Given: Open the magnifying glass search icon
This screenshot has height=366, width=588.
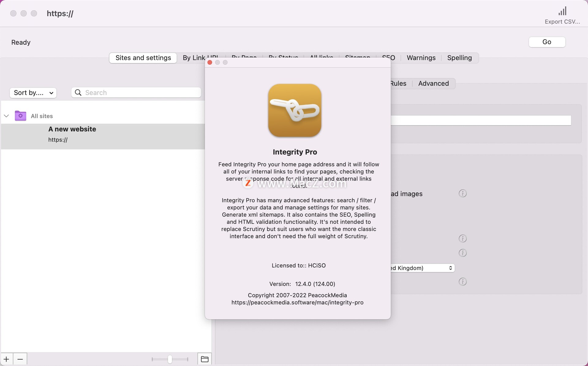Looking at the screenshot, I should pyautogui.click(x=78, y=92).
